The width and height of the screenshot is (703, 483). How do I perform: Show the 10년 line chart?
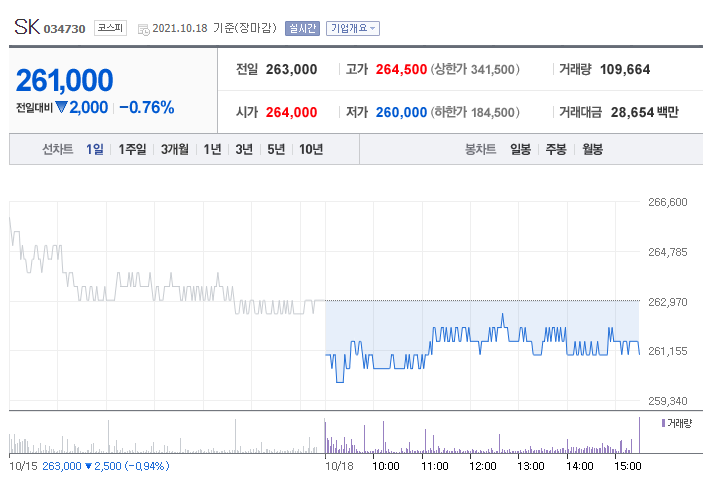311,149
